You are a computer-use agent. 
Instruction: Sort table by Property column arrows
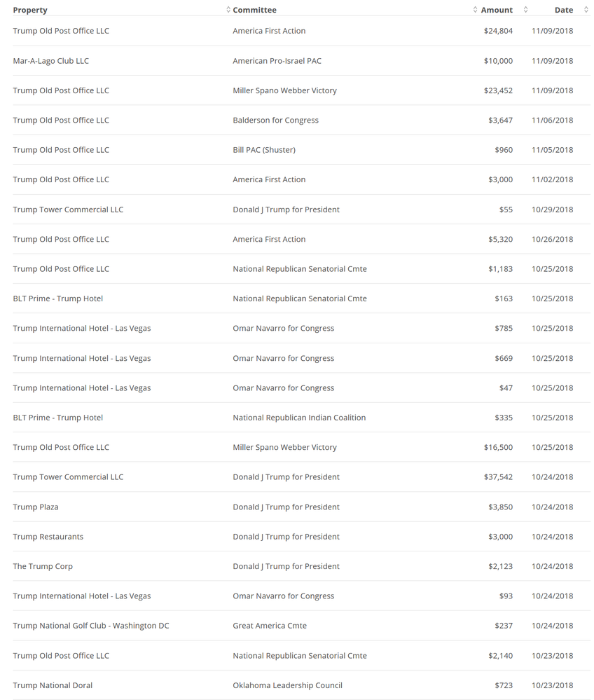click(x=228, y=9)
